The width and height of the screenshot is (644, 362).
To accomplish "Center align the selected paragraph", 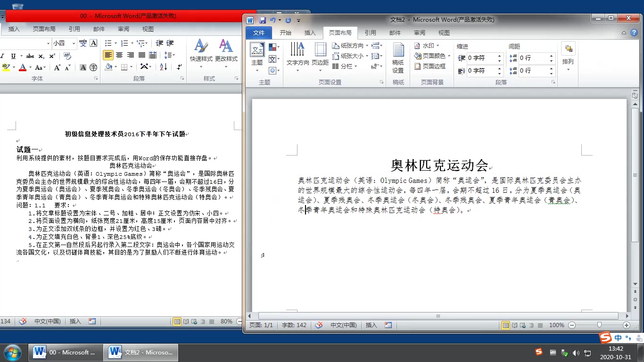I will (119, 55).
